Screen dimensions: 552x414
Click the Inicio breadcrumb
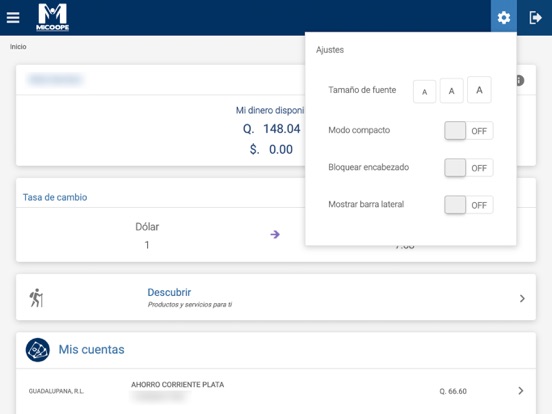point(18,47)
